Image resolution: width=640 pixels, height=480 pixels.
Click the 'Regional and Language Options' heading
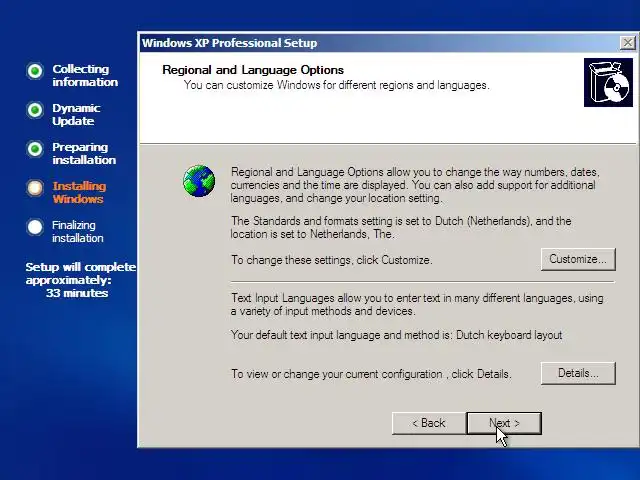(x=253, y=70)
